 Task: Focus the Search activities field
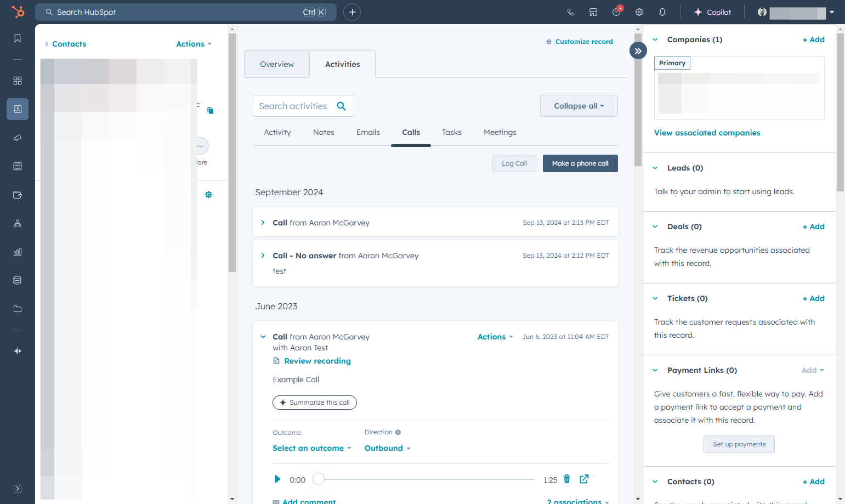pos(303,106)
